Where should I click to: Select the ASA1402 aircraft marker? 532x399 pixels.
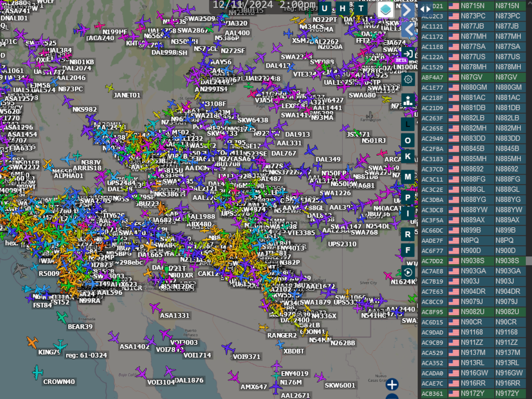pyautogui.click(x=113, y=337)
